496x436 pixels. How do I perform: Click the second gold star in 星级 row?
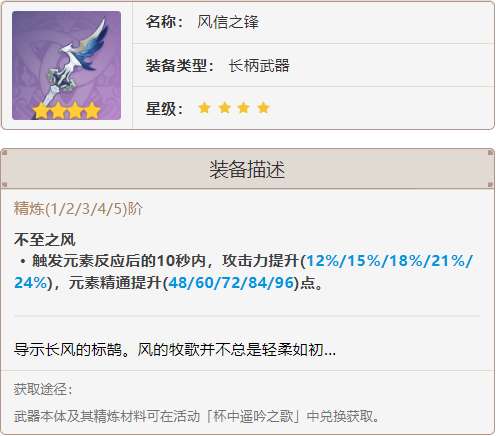click(224, 108)
